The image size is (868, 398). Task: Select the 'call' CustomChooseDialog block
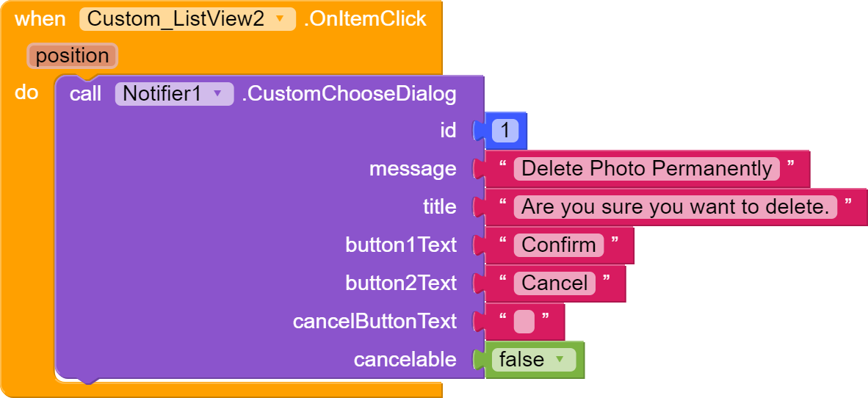85,94
